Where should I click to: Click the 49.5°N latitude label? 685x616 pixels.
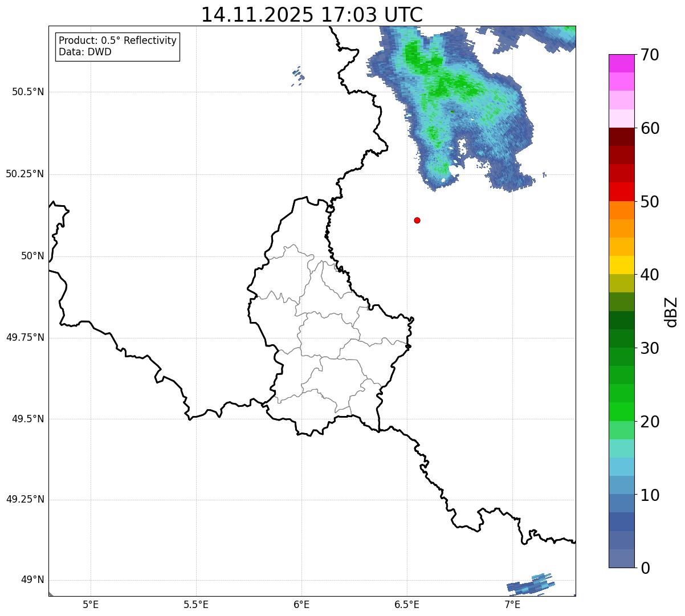pyautogui.click(x=28, y=419)
